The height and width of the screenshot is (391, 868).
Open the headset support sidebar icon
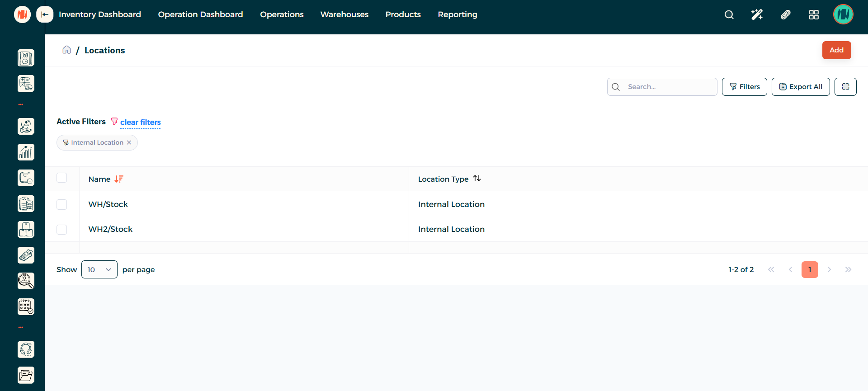(x=26, y=349)
